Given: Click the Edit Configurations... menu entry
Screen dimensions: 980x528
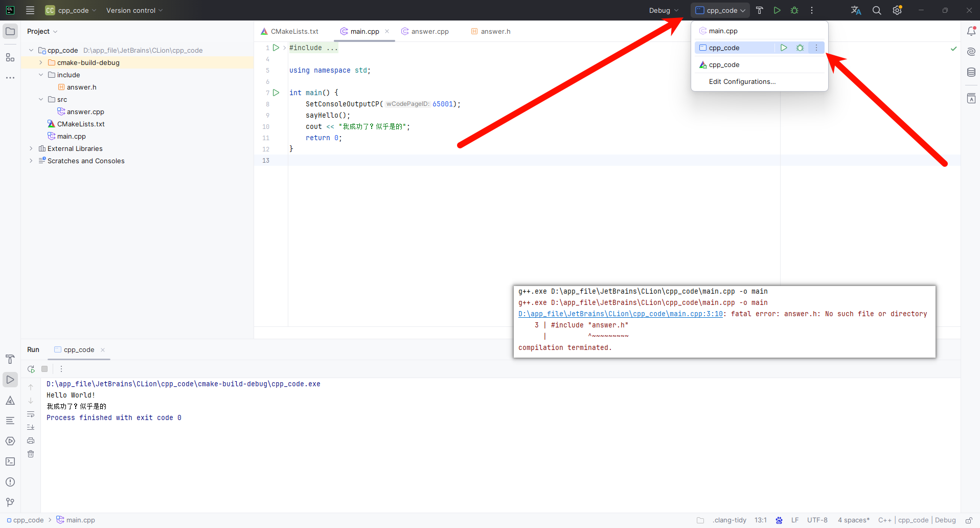Looking at the screenshot, I should click(x=742, y=81).
